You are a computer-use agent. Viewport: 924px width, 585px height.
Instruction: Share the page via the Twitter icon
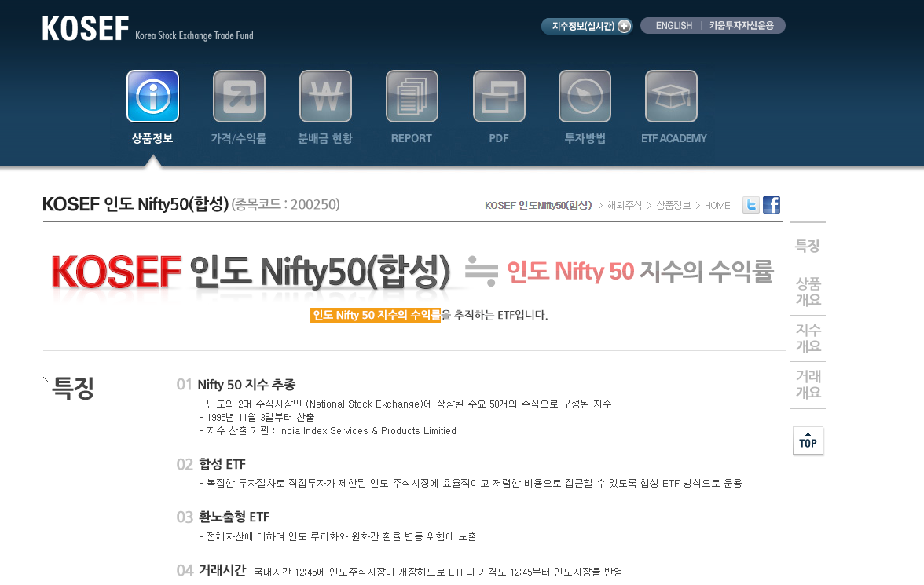point(751,205)
